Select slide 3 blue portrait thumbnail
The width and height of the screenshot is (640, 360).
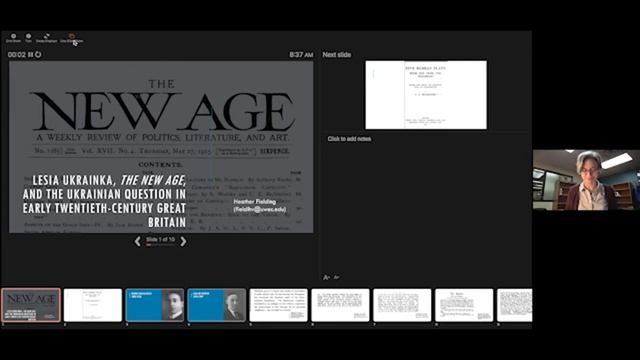[155, 305]
